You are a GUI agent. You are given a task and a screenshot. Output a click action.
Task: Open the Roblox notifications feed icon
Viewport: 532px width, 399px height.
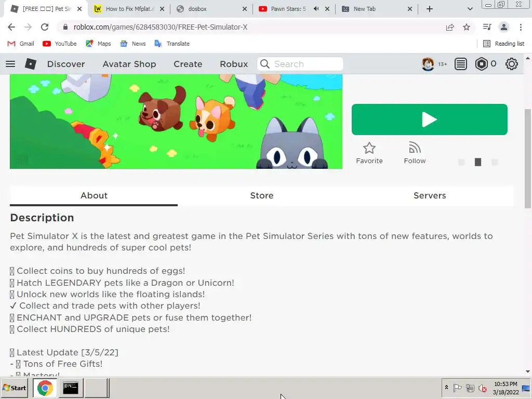[x=460, y=64]
